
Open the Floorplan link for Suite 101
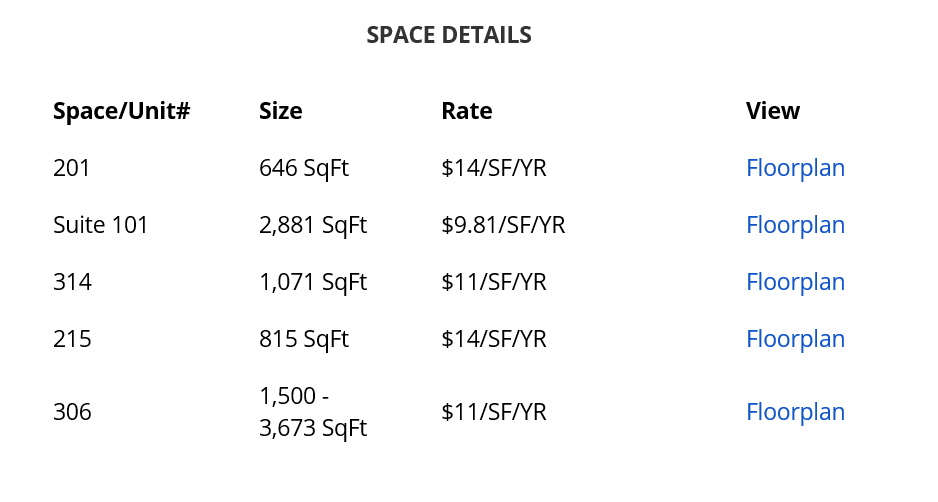[x=795, y=225]
